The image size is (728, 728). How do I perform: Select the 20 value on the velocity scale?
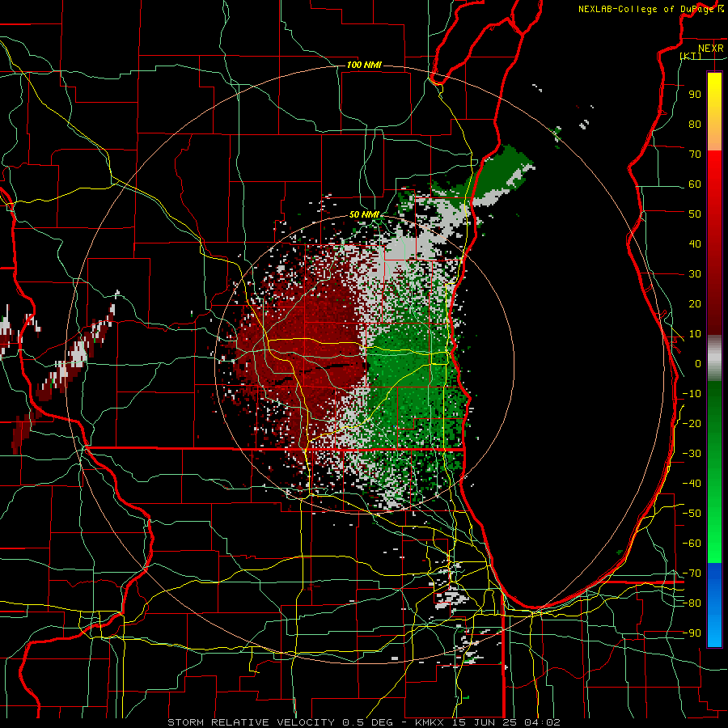point(695,303)
